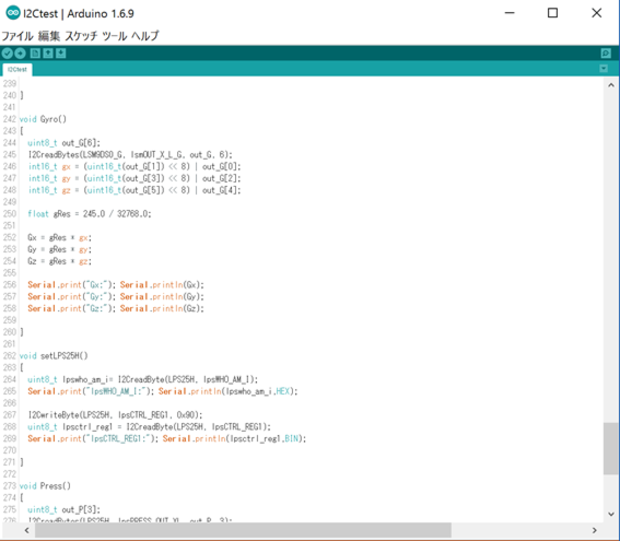Click the Upload arrow icon

[21, 52]
